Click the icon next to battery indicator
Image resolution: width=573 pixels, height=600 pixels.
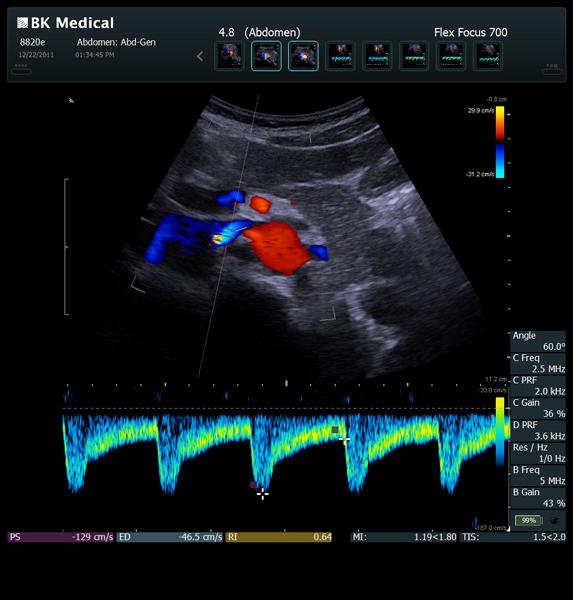point(554,520)
